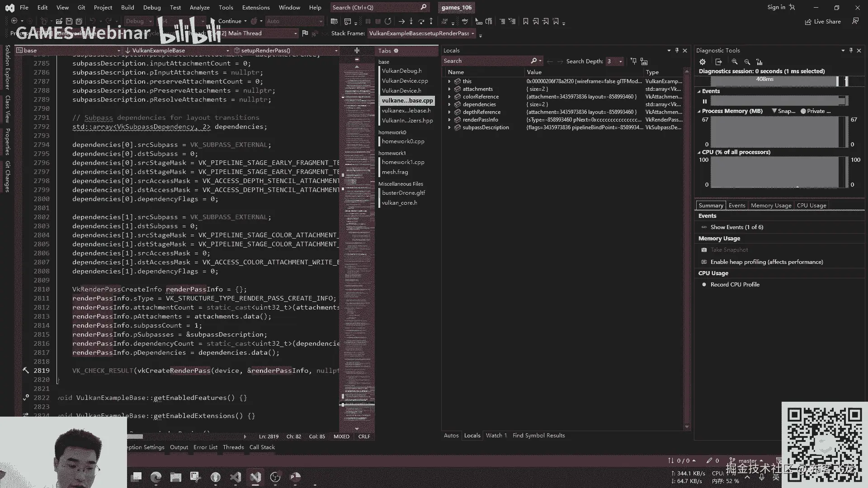Click the Step Into debug arrow
This screenshot has width=868, height=488.
(x=411, y=21)
